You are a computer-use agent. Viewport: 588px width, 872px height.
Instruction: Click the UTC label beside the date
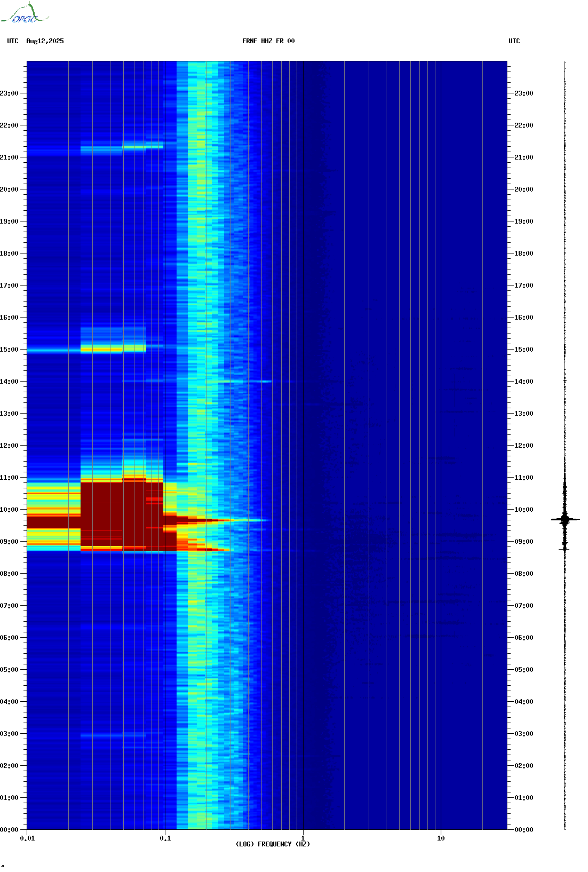(x=13, y=41)
